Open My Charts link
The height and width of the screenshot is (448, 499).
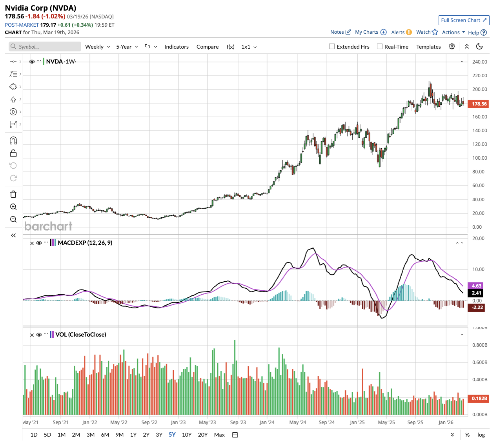(x=371, y=32)
